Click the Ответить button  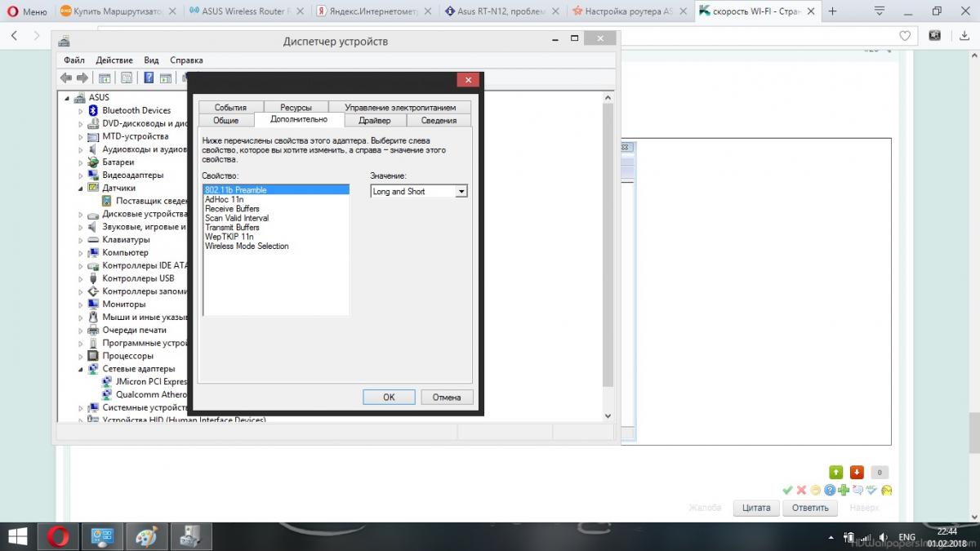click(810, 508)
